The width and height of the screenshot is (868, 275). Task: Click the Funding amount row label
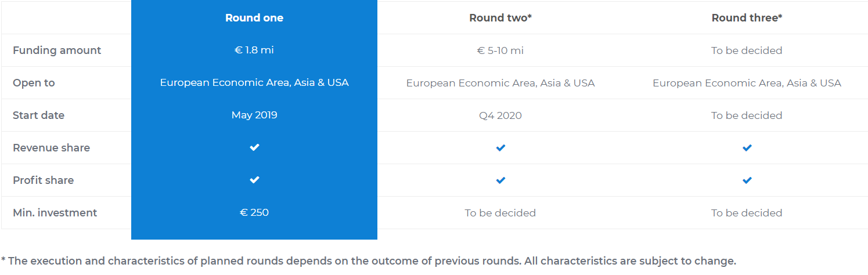click(x=57, y=50)
